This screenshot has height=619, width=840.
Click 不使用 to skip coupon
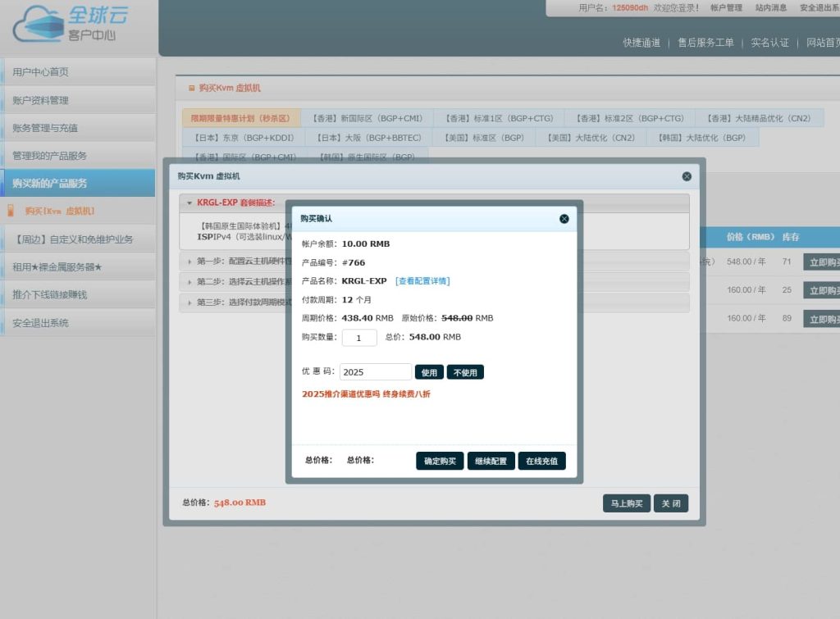465,372
